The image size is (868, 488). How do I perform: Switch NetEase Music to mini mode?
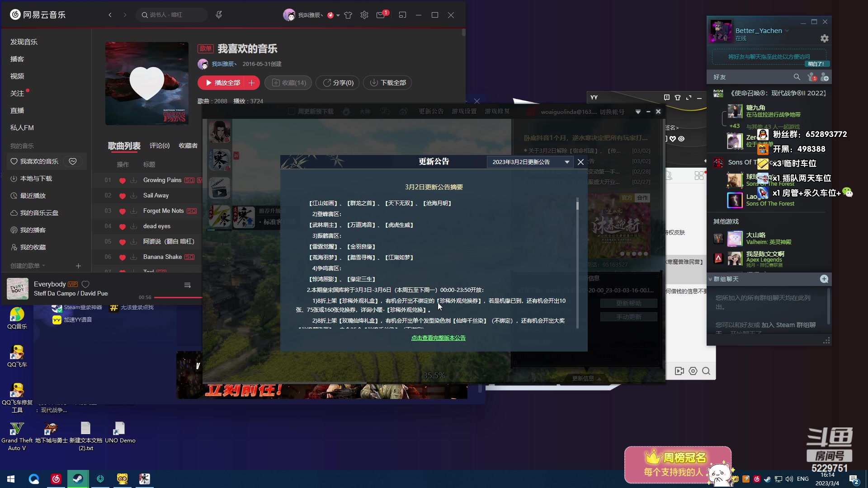(x=402, y=15)
